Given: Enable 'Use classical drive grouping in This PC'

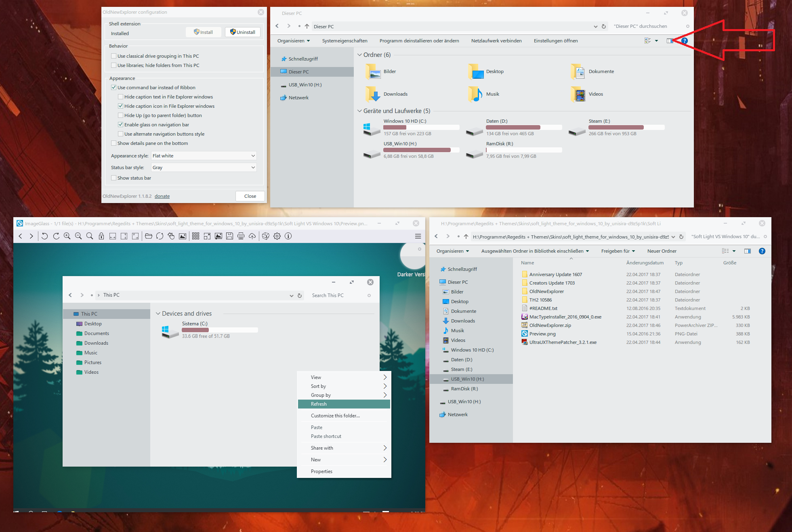Looking at the screenshot, I should 114,56.
